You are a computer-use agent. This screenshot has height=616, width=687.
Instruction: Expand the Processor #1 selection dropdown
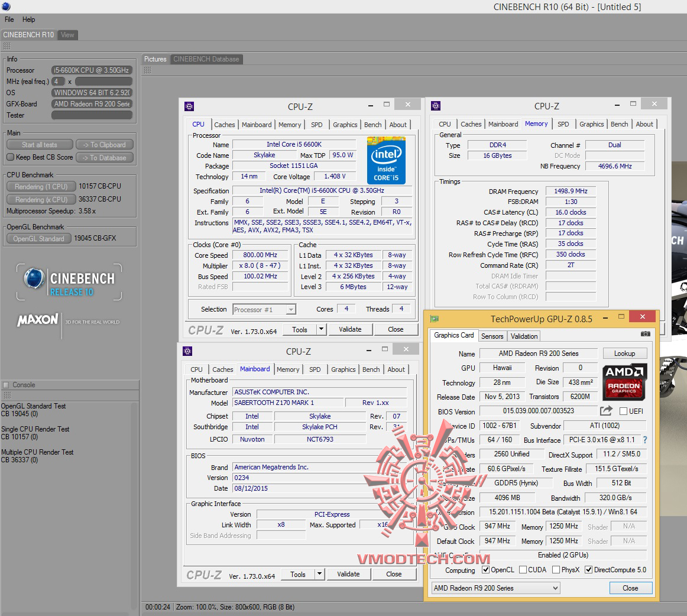[x=264, y=309]
